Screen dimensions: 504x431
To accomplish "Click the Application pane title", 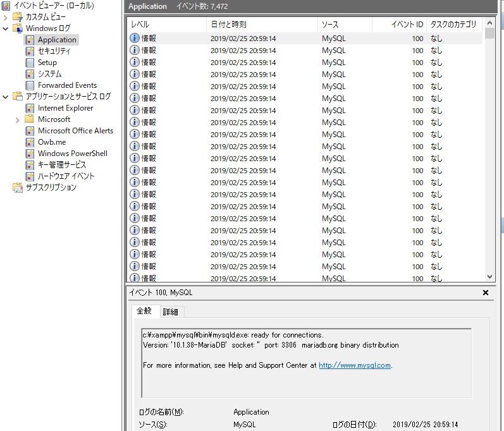I will 147,6.
